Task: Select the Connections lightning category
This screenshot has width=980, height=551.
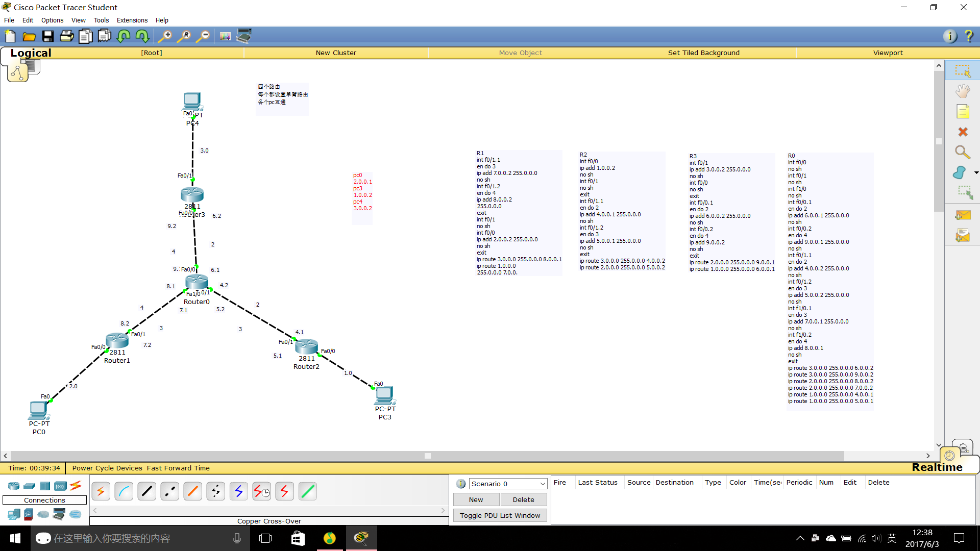Action: pos(76,485)
